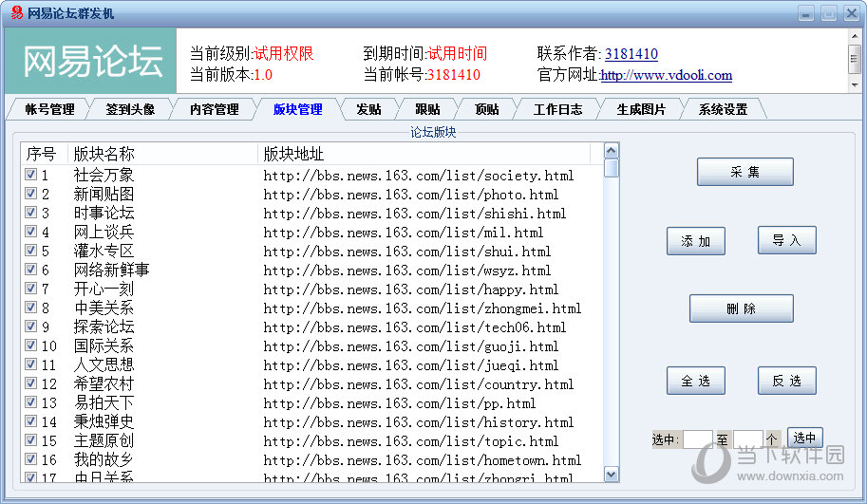Select the zhongmei.html address cell
The width and height of the screenshot is (867, 504).
pyautogui.click(x=423, y=308)
